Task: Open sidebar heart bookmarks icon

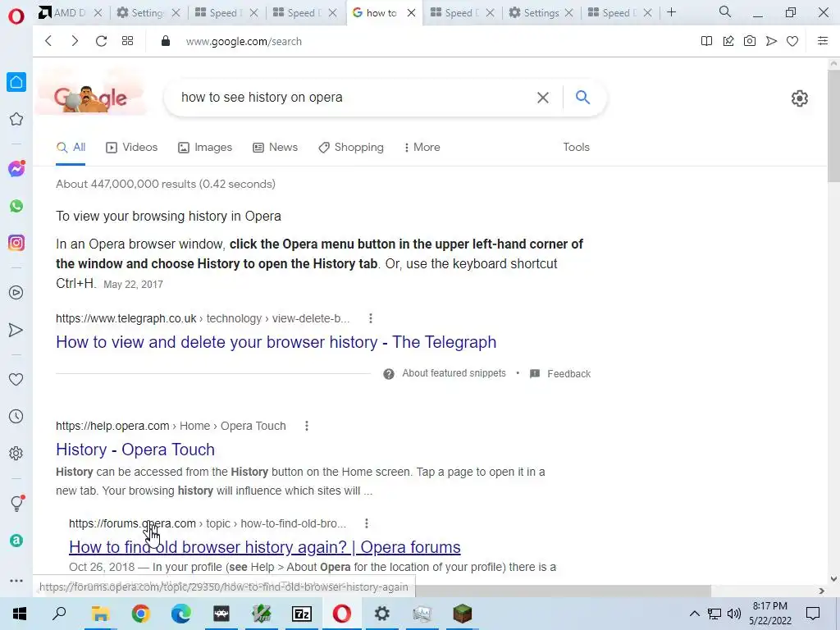Action: pyautogui.click(x=16, y=379)
